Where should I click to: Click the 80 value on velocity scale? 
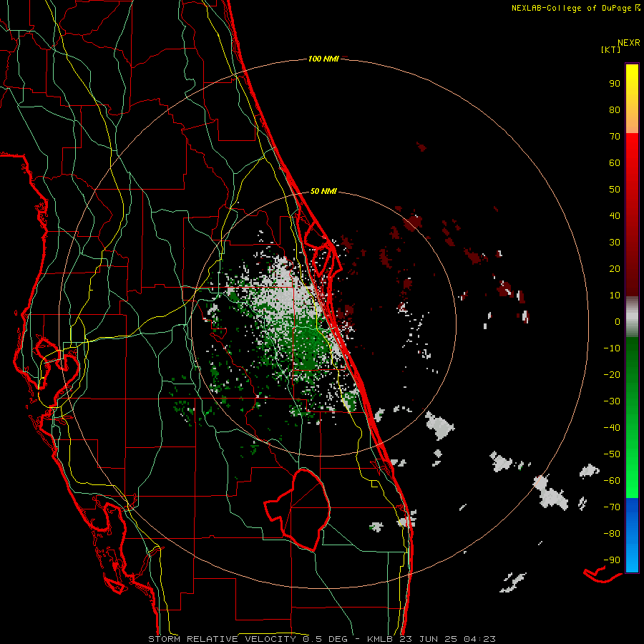tap(615, 109)
